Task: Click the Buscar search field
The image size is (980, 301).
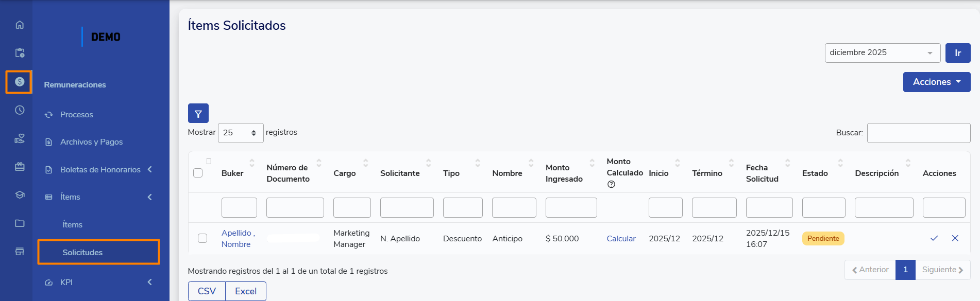Action: tap(918, 133)
